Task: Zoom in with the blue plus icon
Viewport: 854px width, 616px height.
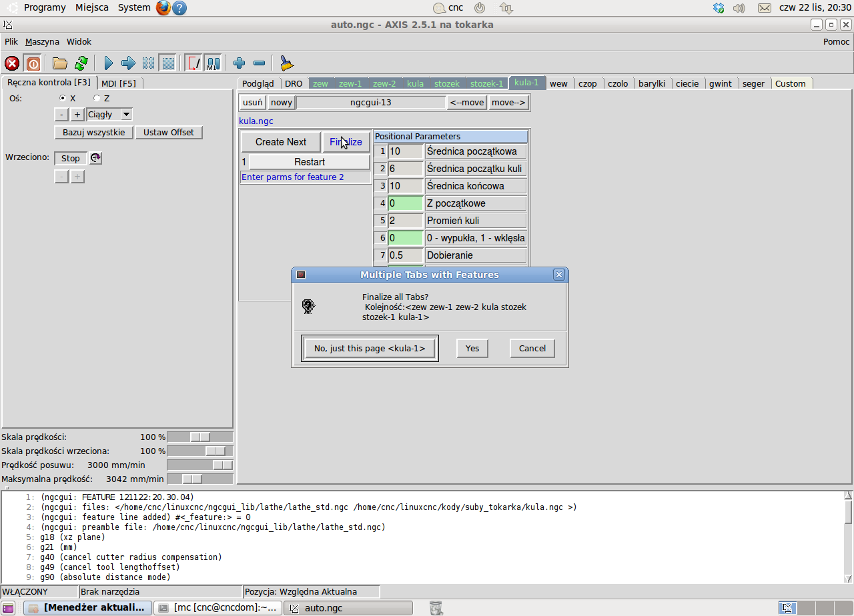Action: tap(240, 63)
